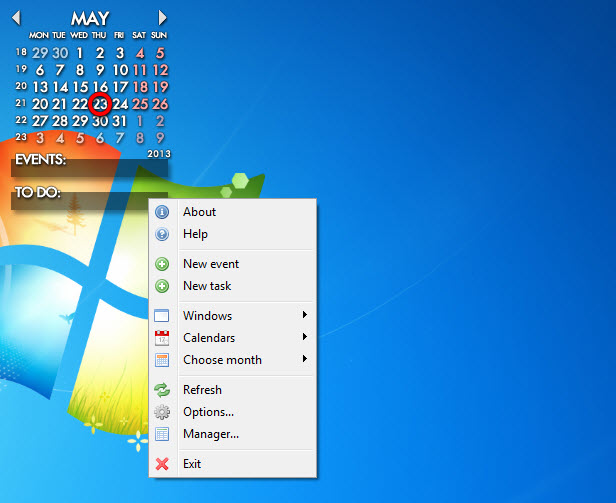Click the THU weekday header
The image size is (616, 503).
99,35
